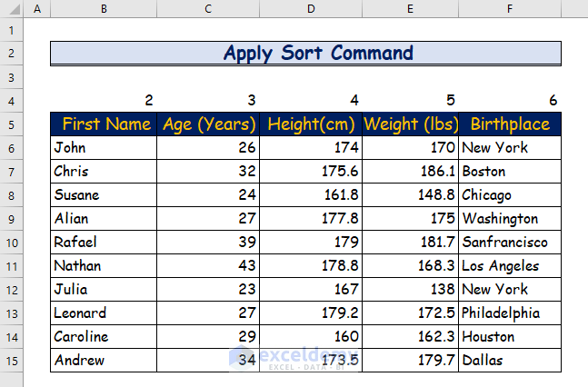Click the Apply Sort Command title cell
588x387 pixels.
(x=305, y=53)
